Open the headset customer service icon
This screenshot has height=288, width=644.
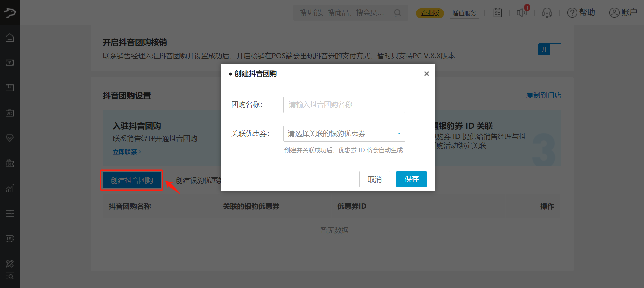point(547,13)
